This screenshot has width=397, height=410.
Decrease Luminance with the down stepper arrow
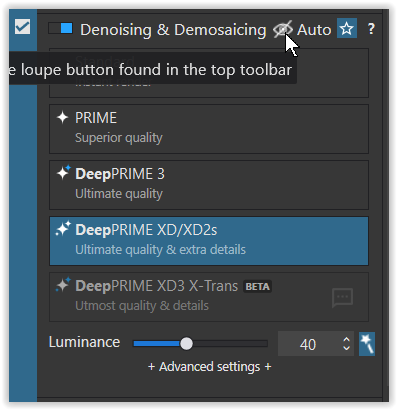(x=346, y=348)
